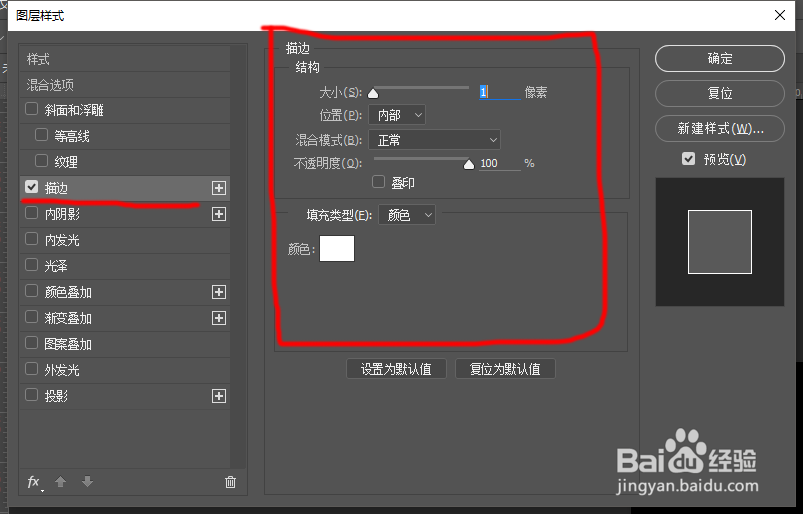Screen dimensions: 803x514
Task: Enable the 纹理 checkbox
Action: point(41,161)
